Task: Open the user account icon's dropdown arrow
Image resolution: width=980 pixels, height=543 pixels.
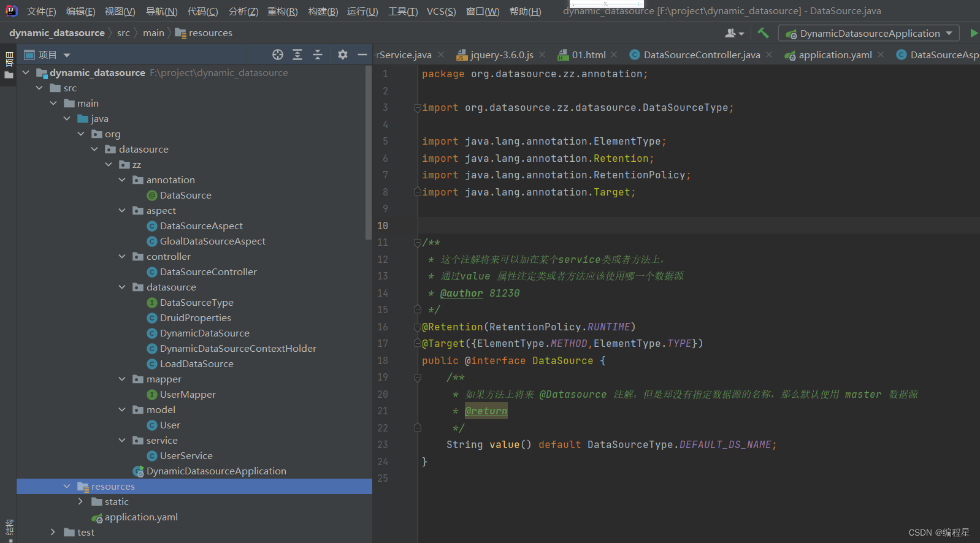Action: (x=741, y=34)
